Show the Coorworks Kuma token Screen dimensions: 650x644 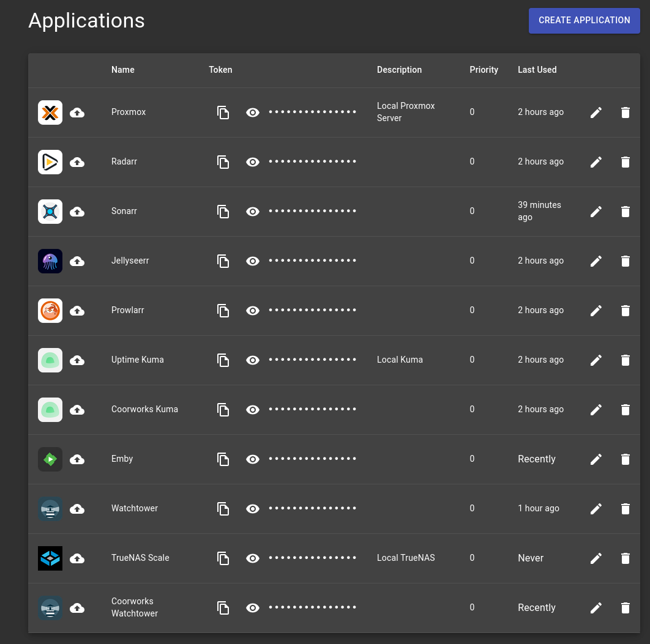coord(252,410)
